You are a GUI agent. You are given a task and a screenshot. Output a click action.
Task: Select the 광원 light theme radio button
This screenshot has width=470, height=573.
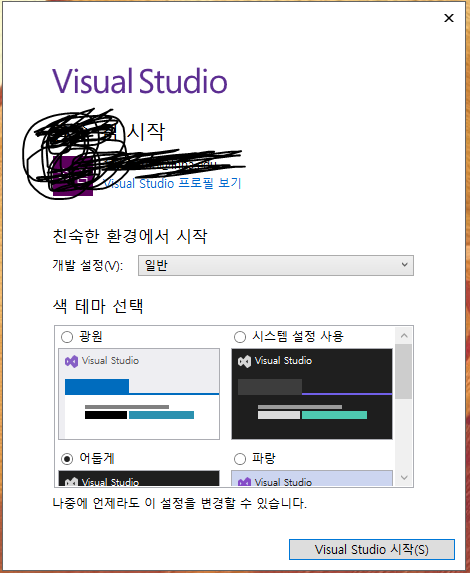click(67, 337)
